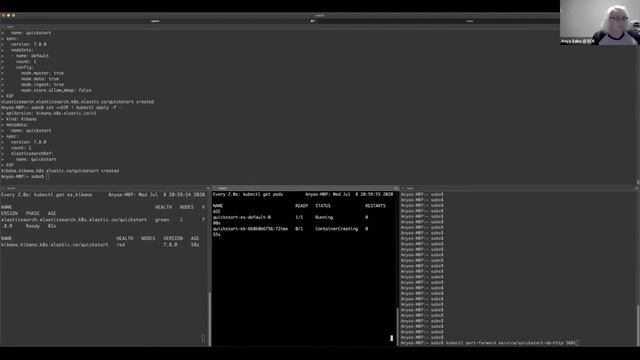Focus the title bar of the 'kubectl get es,kibana' pane
This screenshot has height=360, width=640.
point(105,188)
